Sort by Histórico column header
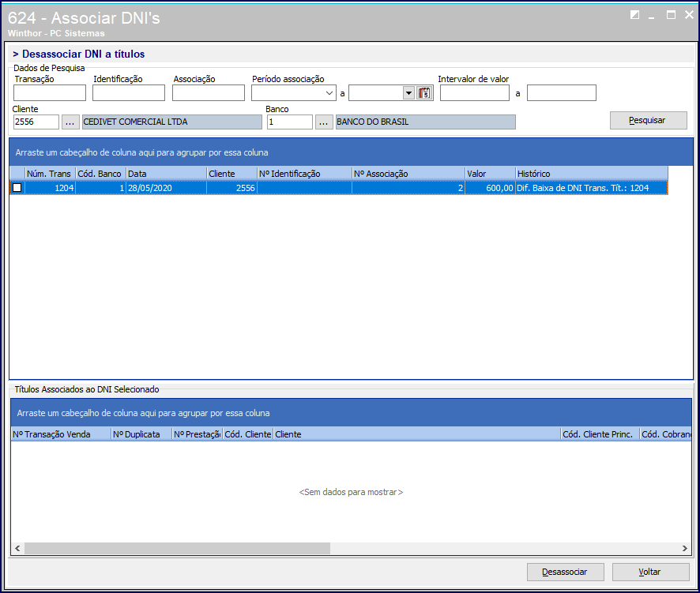Viewport: 700px width, 593px height. point(592,174)
